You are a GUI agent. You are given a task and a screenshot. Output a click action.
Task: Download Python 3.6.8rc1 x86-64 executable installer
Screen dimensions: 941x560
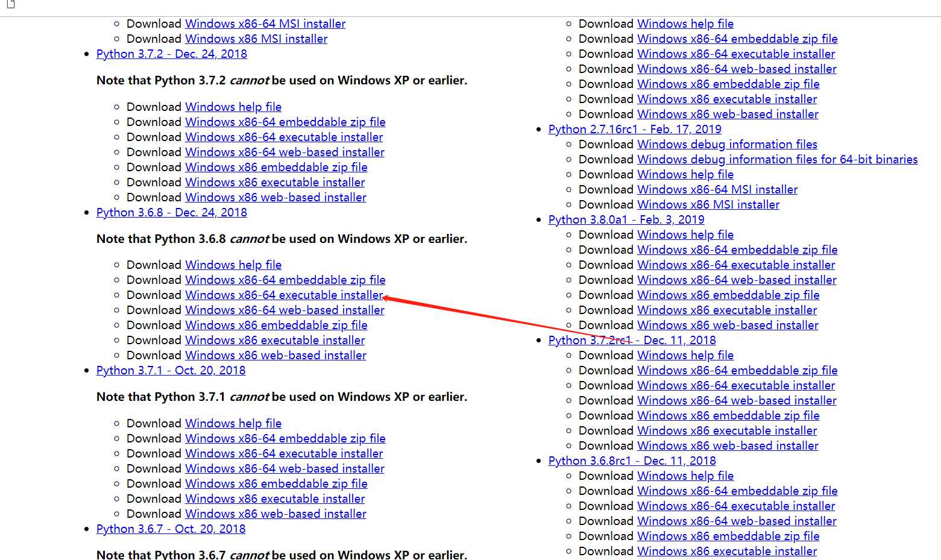pos(736,506)
